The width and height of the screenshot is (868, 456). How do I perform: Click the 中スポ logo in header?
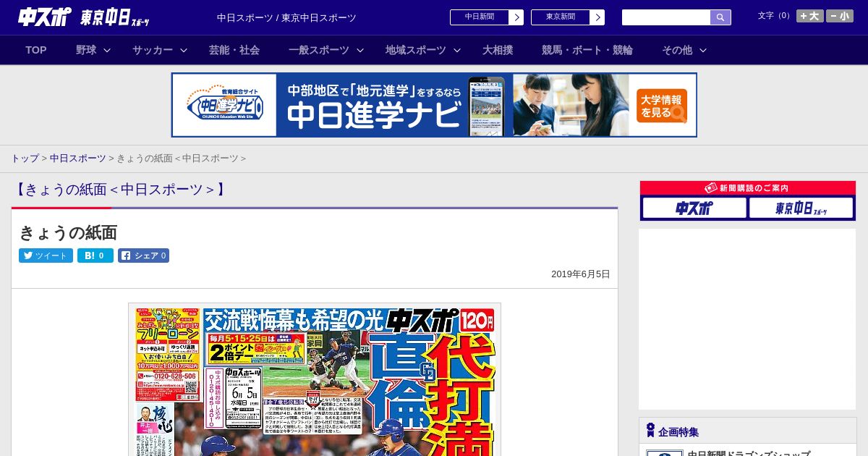[x=45, y=17]
